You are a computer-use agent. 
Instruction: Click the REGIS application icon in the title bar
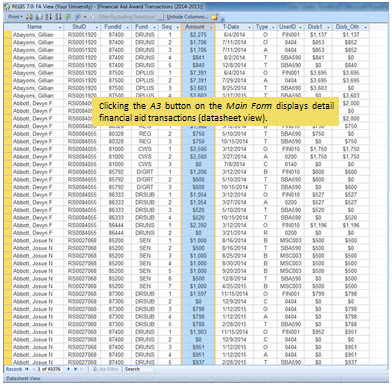(7, 6)
